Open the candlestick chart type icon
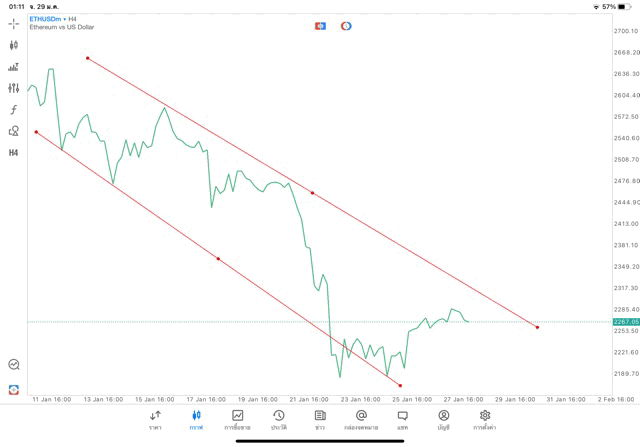The height and width of the screenshot is (447, 640). [x=14, y=45]
